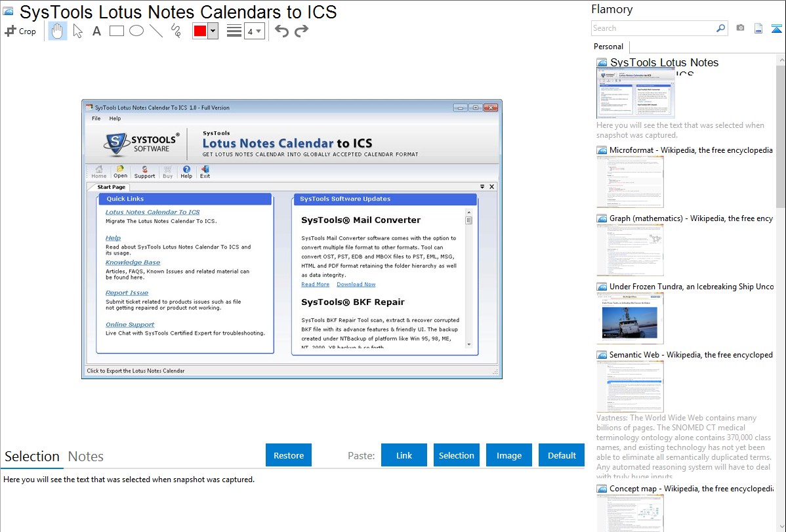Open the Help menu in SysTools
The image size is (786, 532).
115,118
